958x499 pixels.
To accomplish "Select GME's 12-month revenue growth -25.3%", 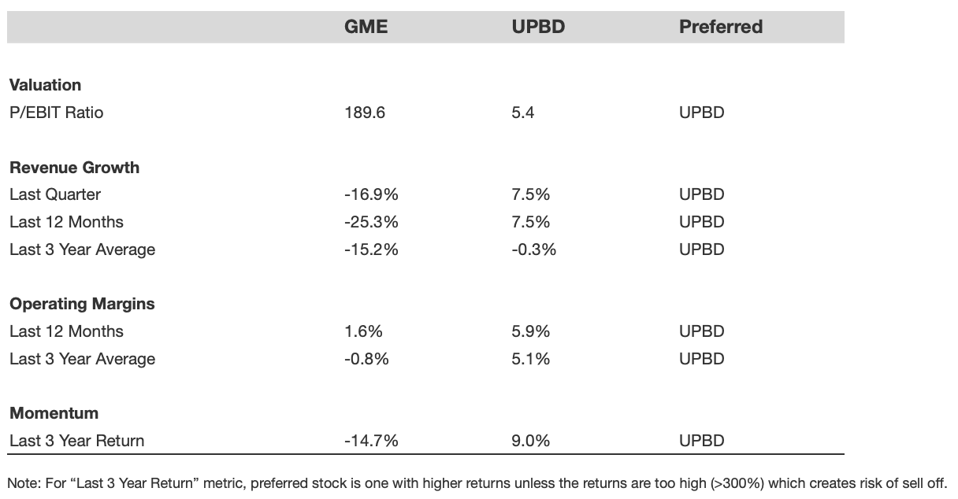I will (x=370, y=222).
